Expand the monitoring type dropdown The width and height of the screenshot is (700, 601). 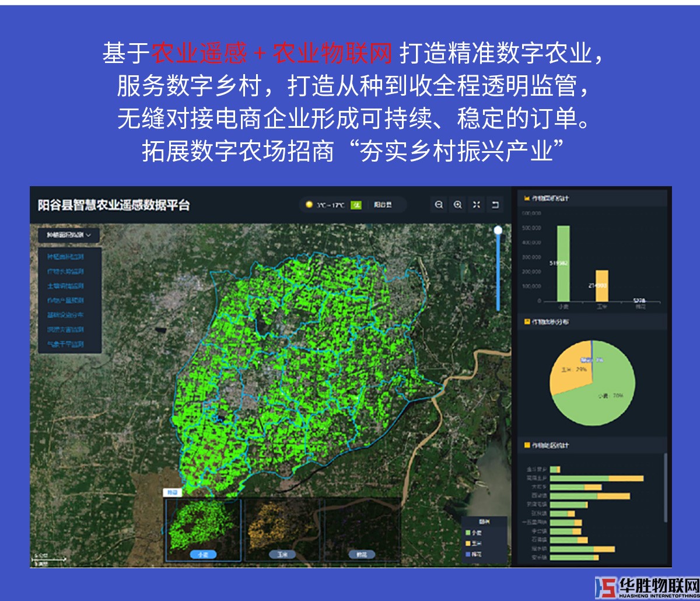[x=69, y=235]
